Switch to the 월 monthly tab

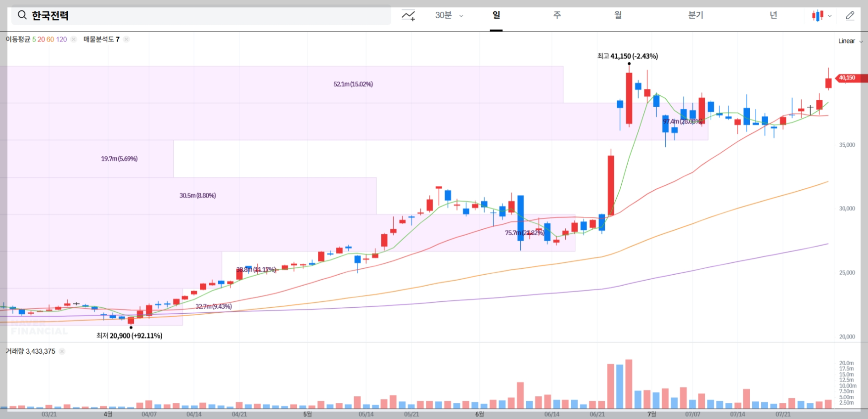coord(618,15)
